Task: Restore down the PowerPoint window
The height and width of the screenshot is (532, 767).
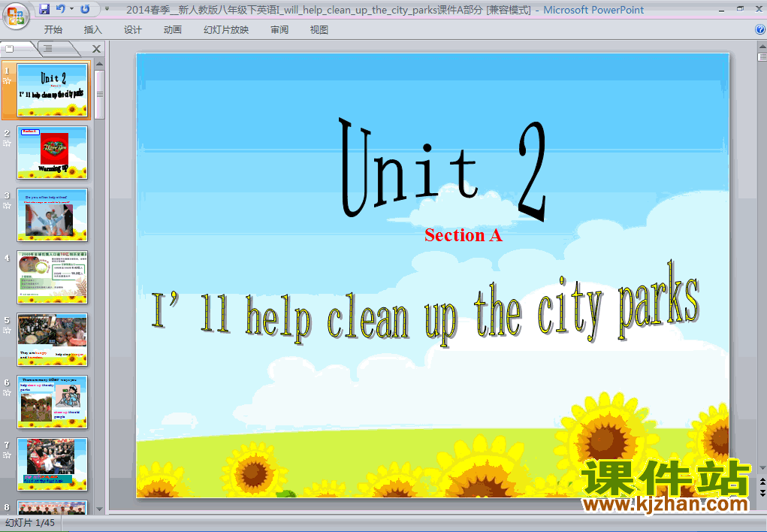Action: pos(740,9)
